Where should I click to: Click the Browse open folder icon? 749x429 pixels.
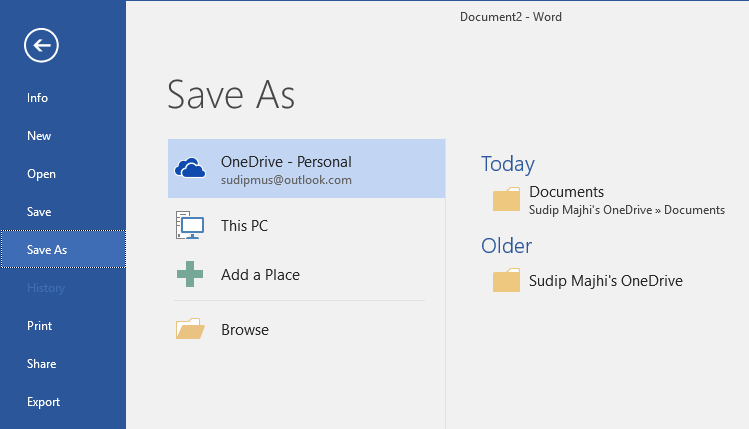190,329
